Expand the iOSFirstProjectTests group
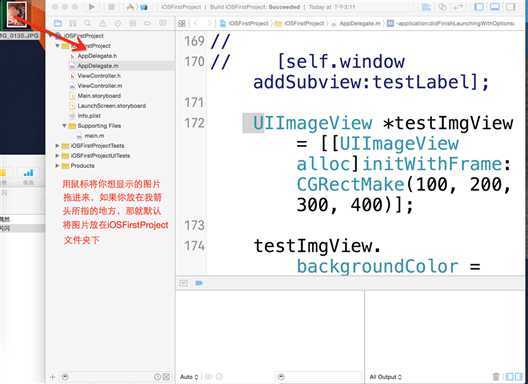 point(57,146)
